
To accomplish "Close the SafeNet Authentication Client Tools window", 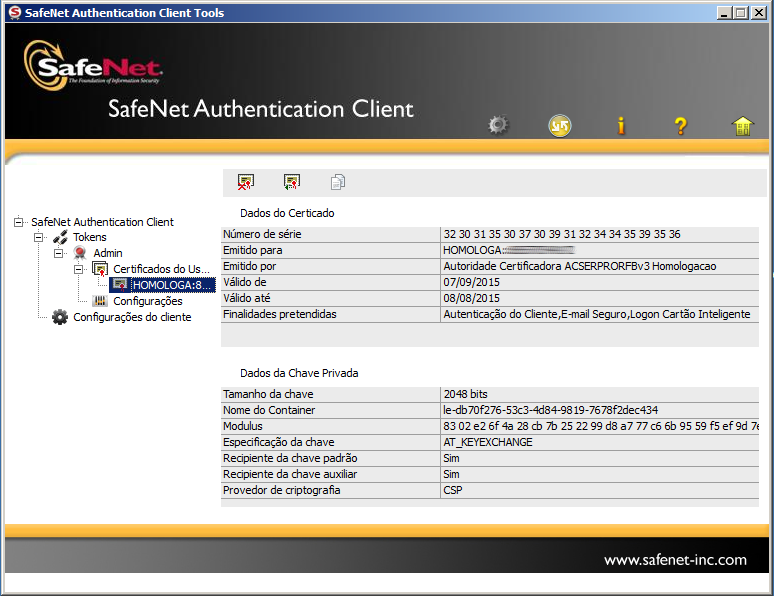I will [x=759, y=13].
